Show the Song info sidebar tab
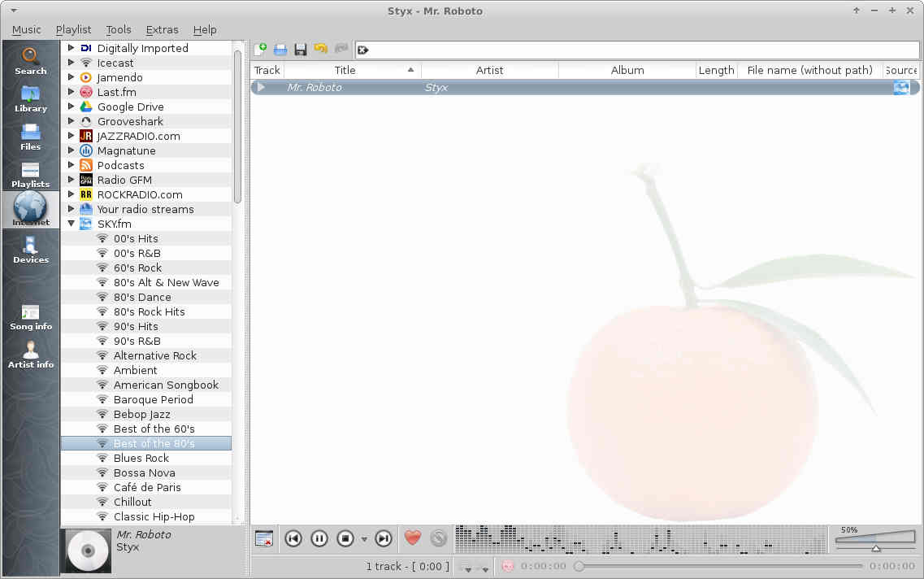The image size is (924, 579). (x=30, y=317)
